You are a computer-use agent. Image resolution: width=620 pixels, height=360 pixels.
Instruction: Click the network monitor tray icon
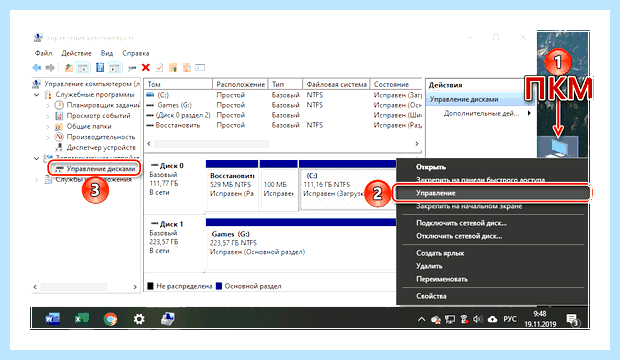tap(450, 319)
